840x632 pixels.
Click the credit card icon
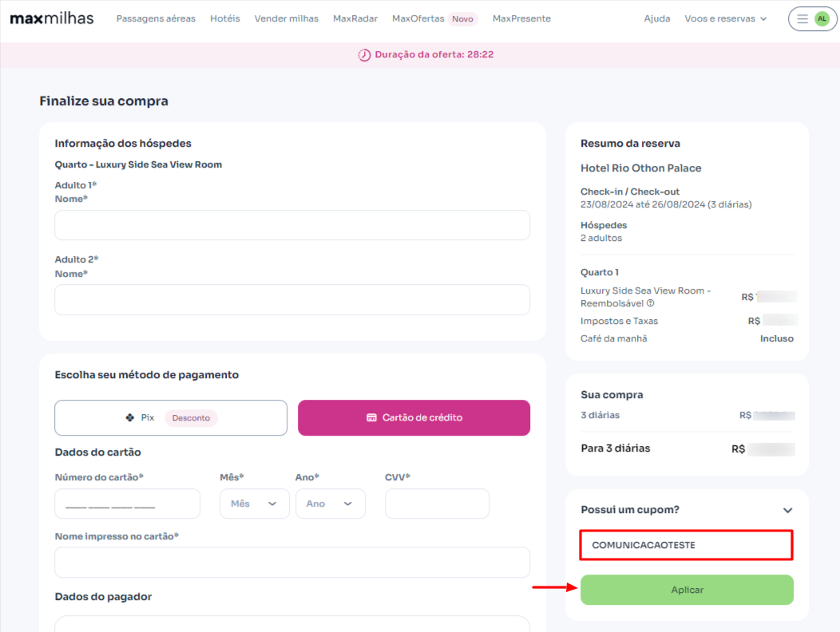coord(371,417)
